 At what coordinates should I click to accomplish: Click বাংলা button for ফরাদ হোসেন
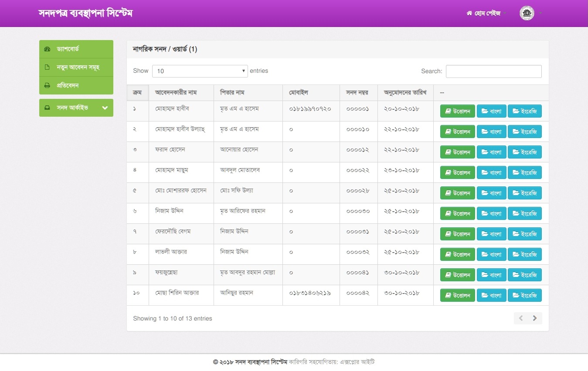coord(492,152)
